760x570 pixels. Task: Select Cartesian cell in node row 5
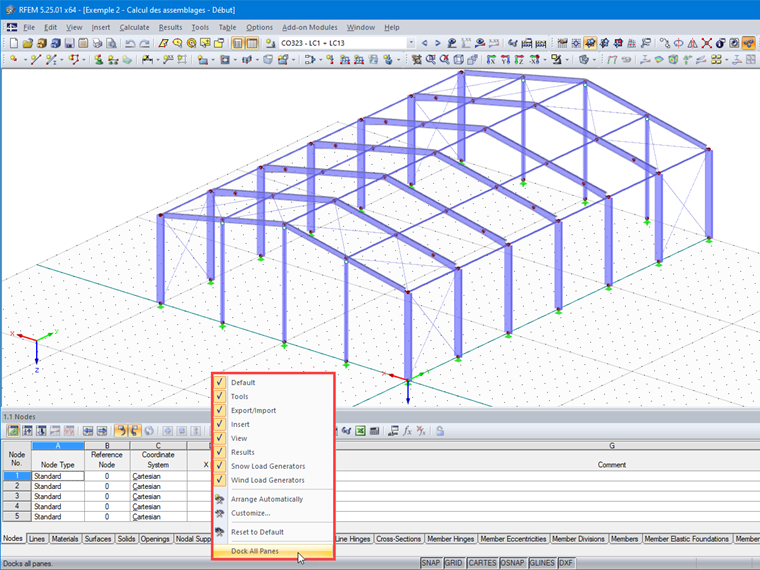[158, 517]
